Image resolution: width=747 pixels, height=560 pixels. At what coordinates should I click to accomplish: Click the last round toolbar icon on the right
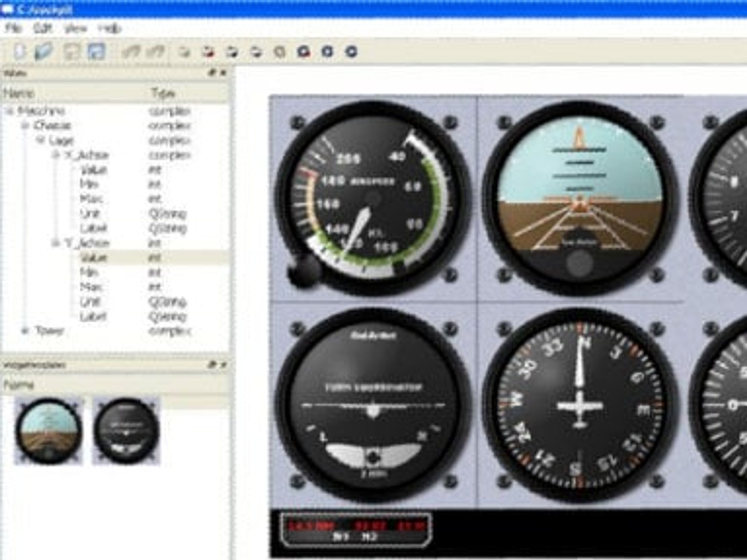pyautogui.click(x=351, y=52)
